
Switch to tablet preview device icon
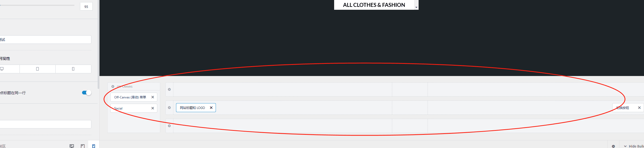click(83, 146)
